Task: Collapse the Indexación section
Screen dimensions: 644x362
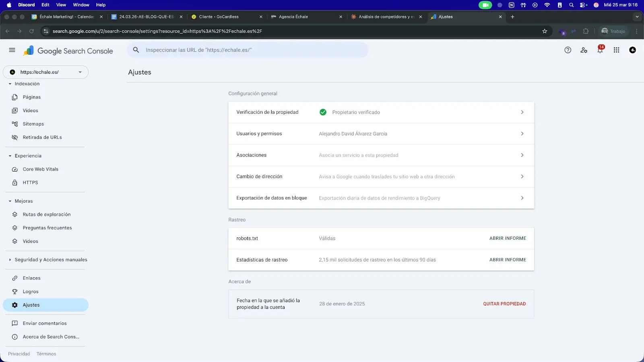Action: coord(9,84)
